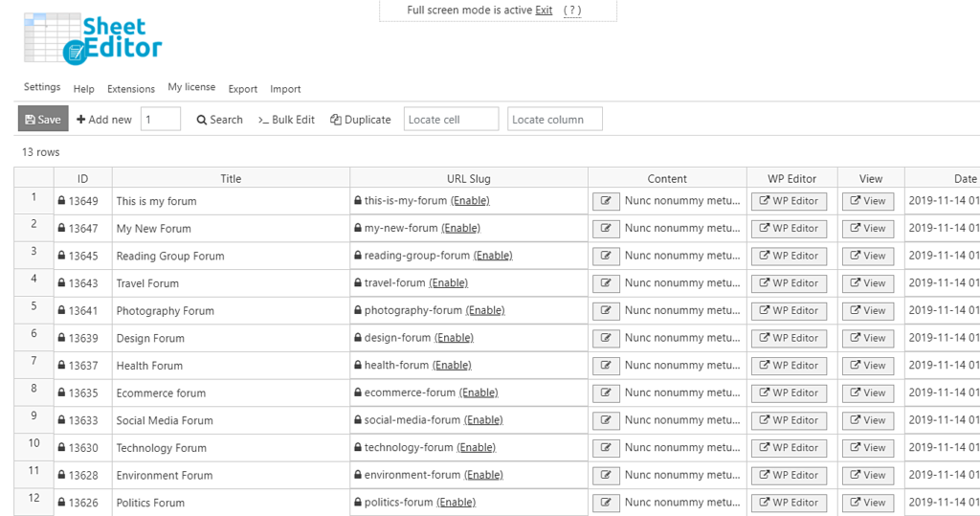Click the Sheet Editor logo

click(93, 38)
